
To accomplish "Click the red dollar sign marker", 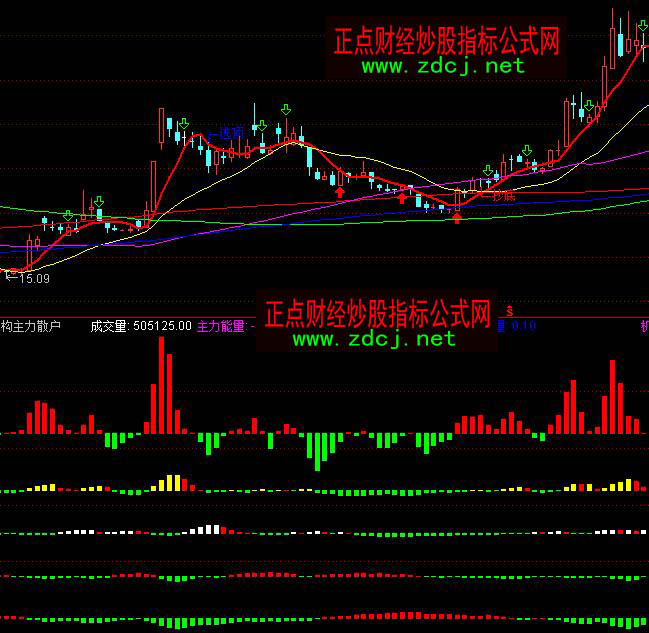I will click(510, 311).
